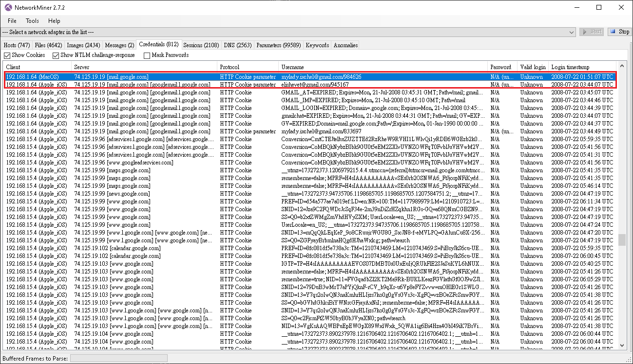The image size is (633, 364).
Task: Select the elishevet@gmail.com/945167 row
Action: [310, 85]
